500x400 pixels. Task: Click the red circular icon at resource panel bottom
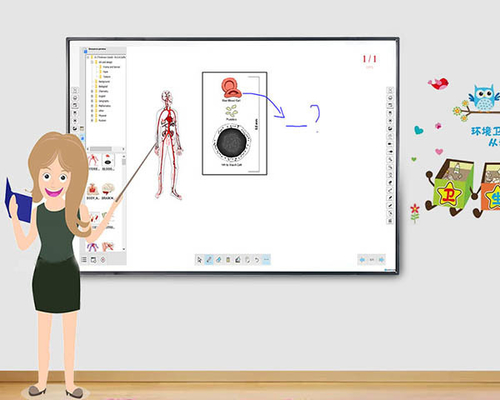click(x=103, y=260)
